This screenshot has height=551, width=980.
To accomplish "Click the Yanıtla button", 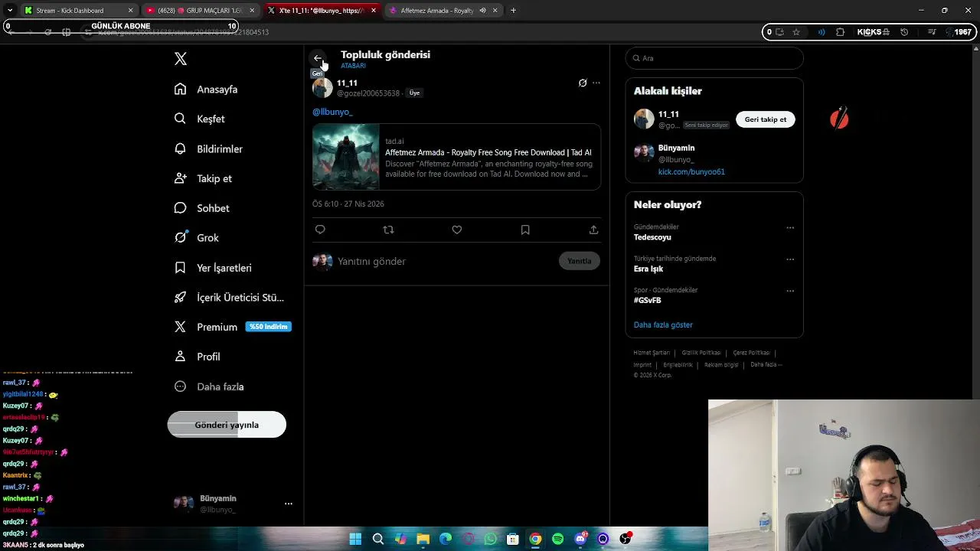I will coord(580,261).
